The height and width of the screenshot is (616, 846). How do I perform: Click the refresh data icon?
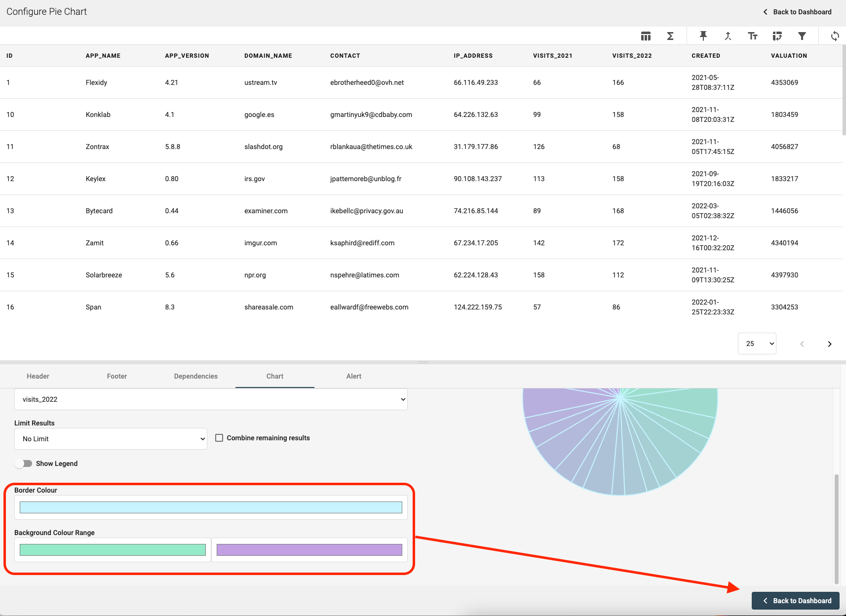coord(835,36)
